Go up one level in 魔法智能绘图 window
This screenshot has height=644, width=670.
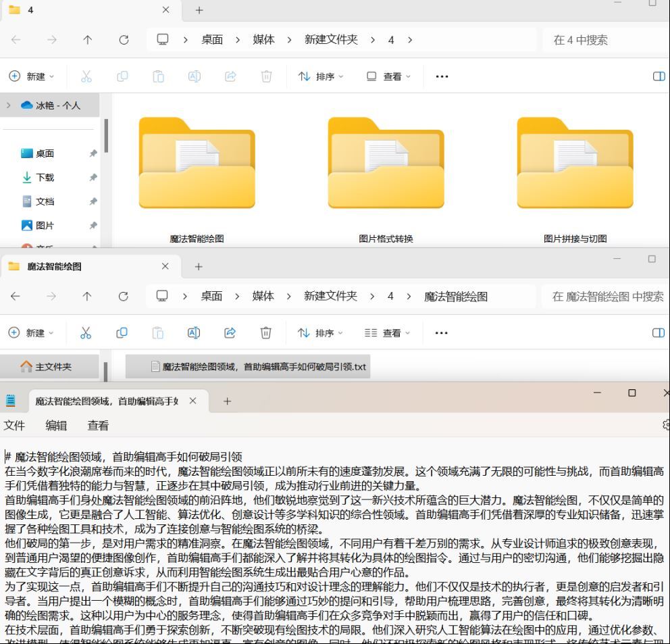[87, 297]
